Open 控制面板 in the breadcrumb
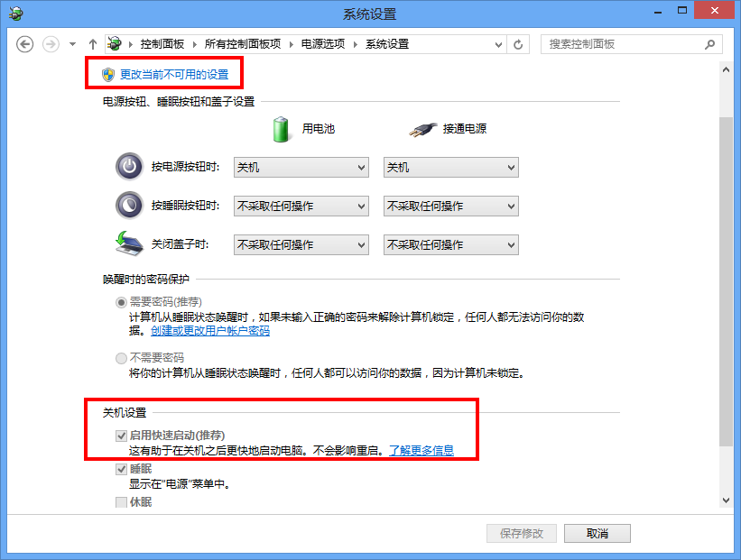The image size is (741, 560). click(162, 44)
